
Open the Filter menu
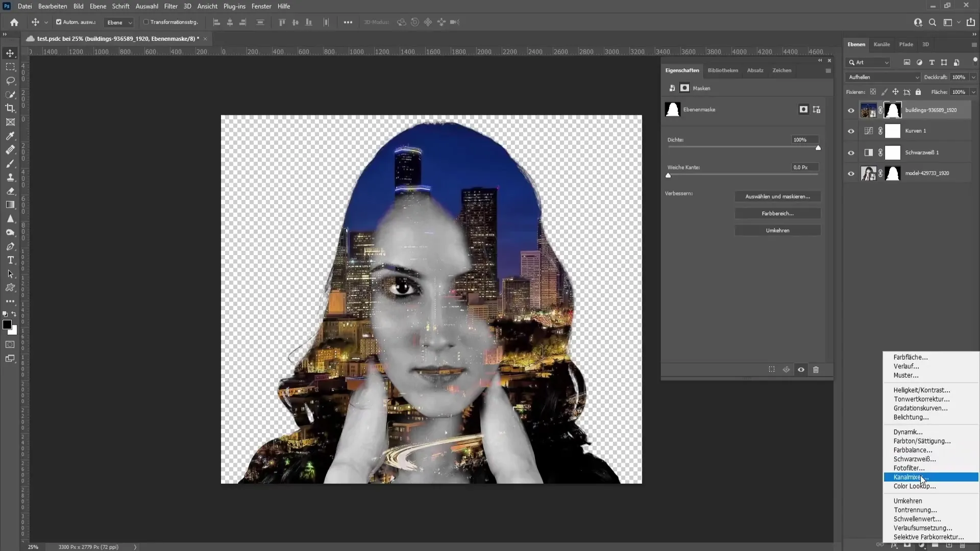(x=170, y=6)
